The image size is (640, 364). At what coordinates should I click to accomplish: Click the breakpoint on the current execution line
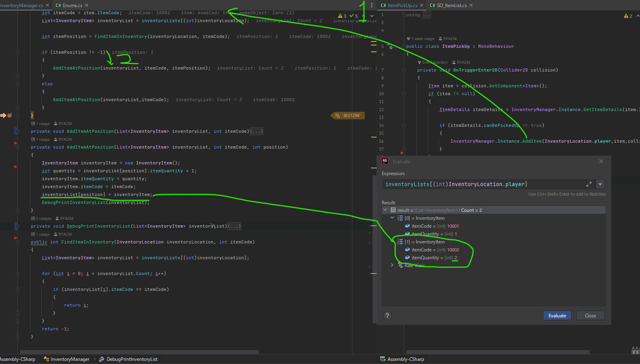[x=9, y=115]
